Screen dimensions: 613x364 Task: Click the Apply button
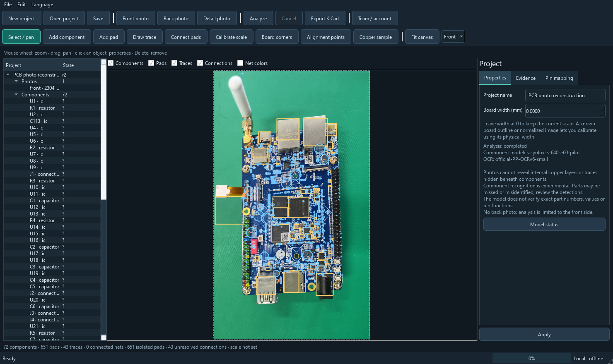pyautogui.click(x=544, y=335)
